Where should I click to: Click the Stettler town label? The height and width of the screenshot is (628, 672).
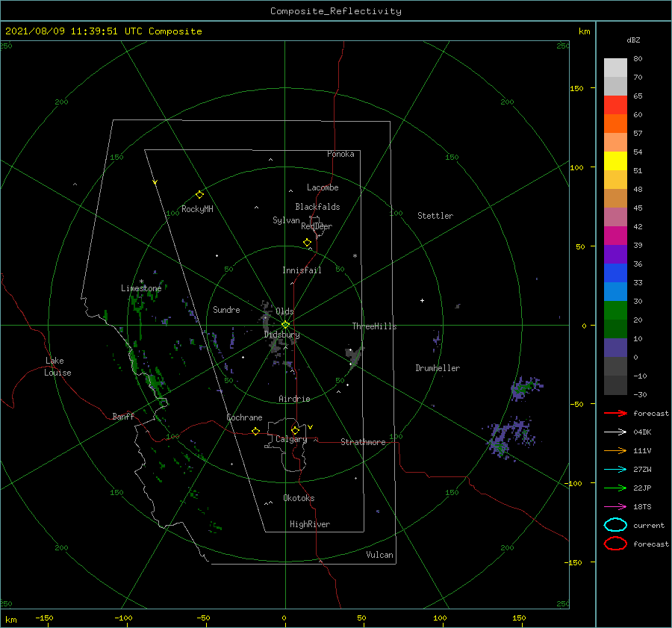click(x=435, y=216)
